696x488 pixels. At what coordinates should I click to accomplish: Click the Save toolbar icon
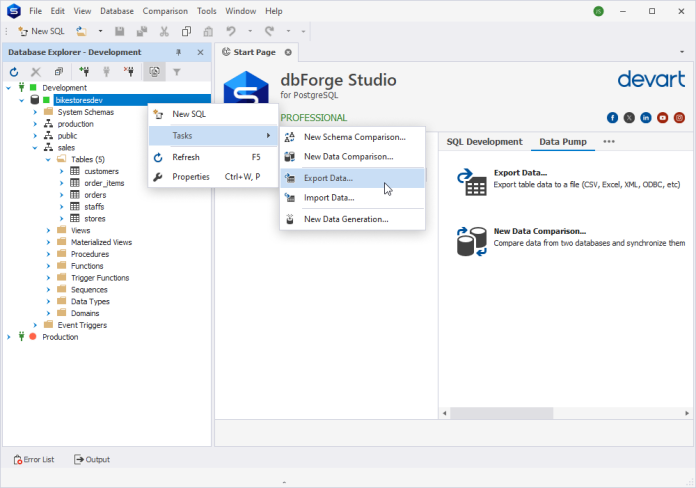coord(119,31)
